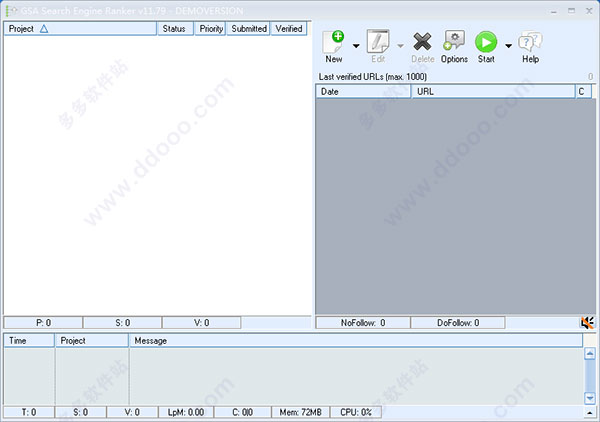
Task: Sort by the Priority column header
Action: pyautogui.click(x=210, y=29)
